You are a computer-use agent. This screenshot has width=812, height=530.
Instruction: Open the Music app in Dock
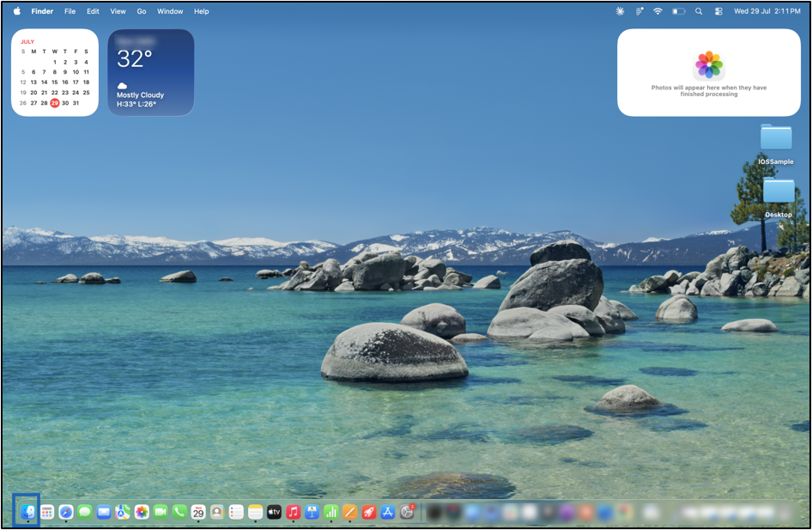click(293, 512)
